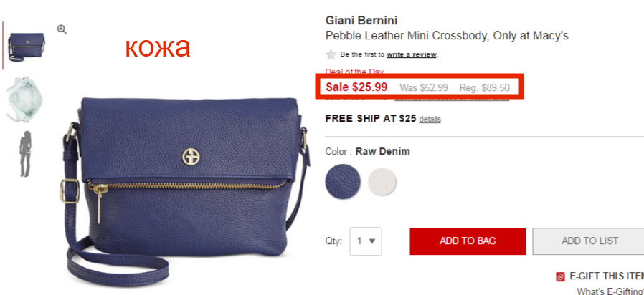644x295 pixels.
Task: Select the bag interior thumbnail
Action: (x=24, y=100)
